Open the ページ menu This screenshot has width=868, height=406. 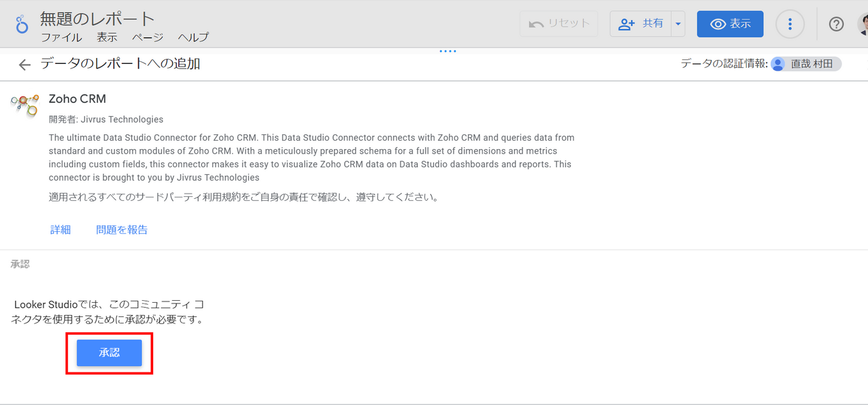(x=148, y=37)
